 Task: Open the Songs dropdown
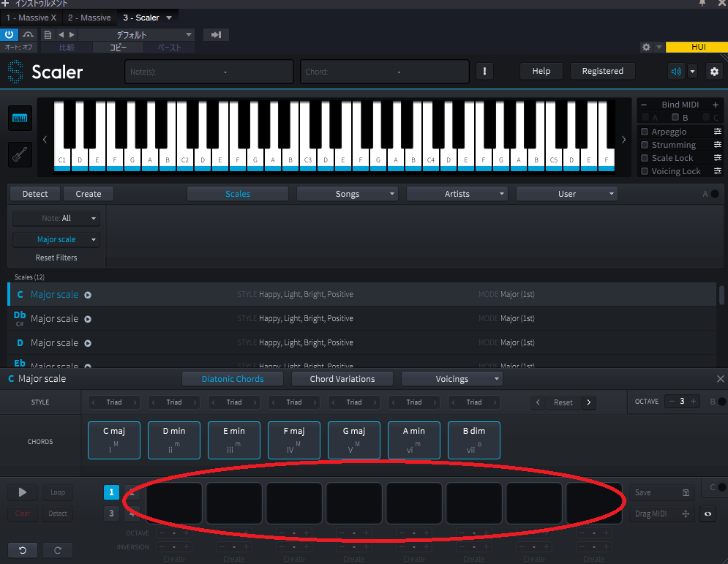tap(348, 194)
